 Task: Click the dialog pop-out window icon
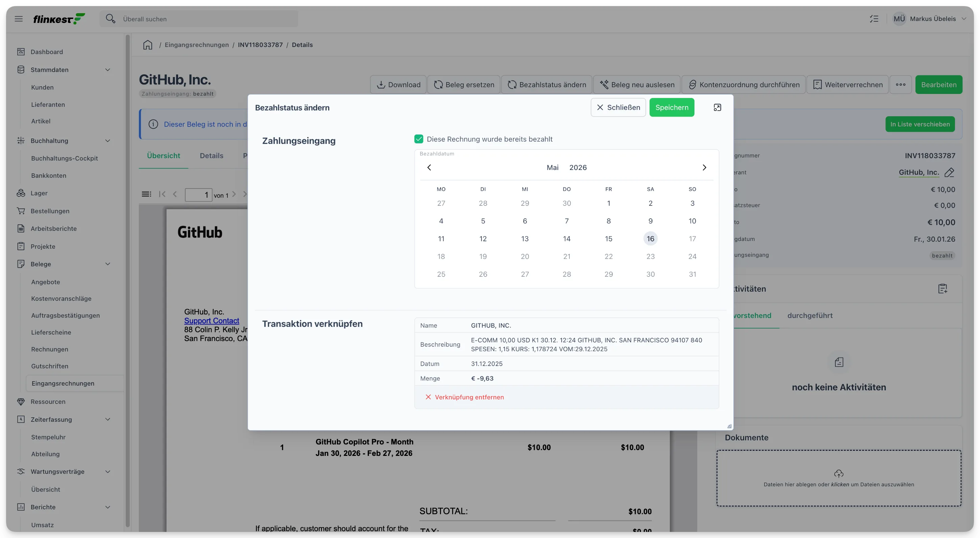pyautogui.click(x=717, y=107)
